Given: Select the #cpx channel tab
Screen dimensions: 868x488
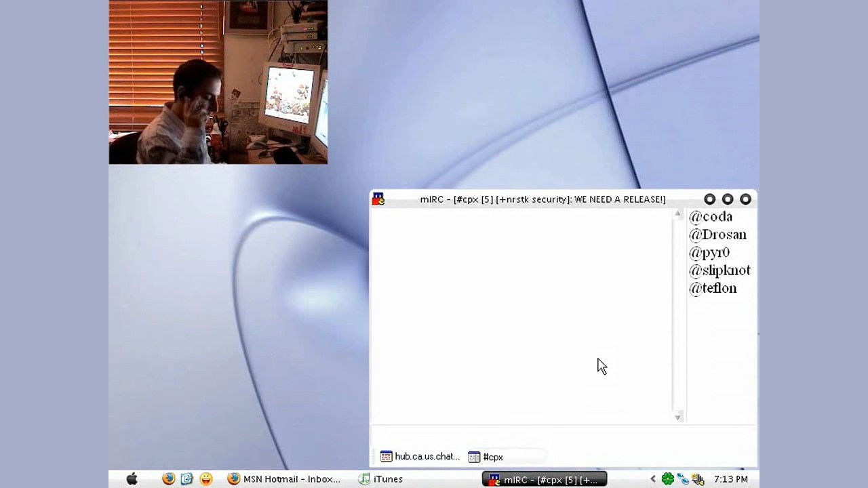Looking at the screenshot, I should [493, 457].
